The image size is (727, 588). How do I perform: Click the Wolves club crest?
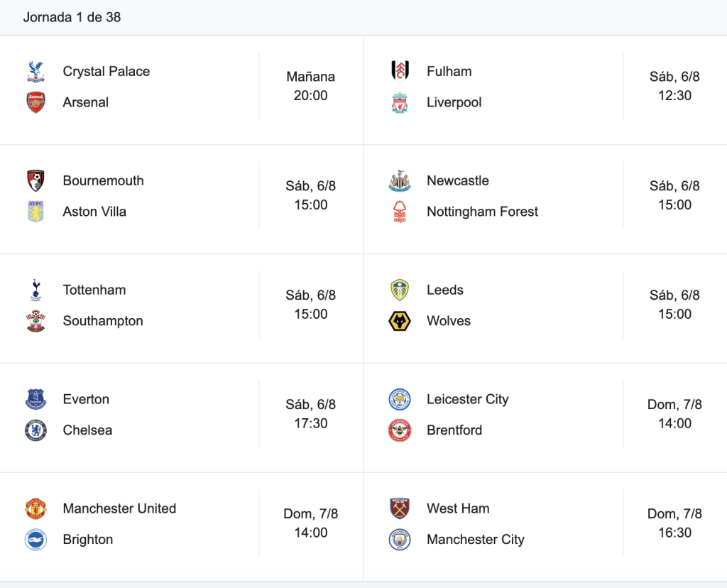pos(400,321)
